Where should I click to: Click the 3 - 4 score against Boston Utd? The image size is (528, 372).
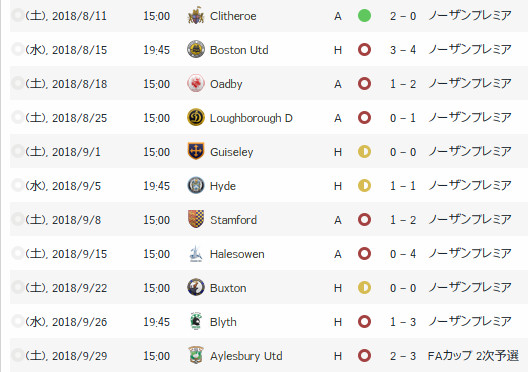[403, 50]
